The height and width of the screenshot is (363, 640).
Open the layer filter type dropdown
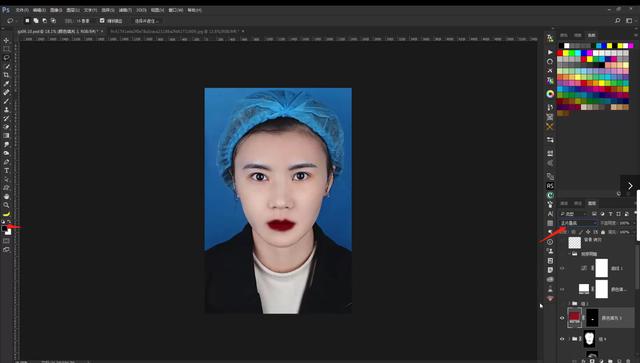pos(573,214)
